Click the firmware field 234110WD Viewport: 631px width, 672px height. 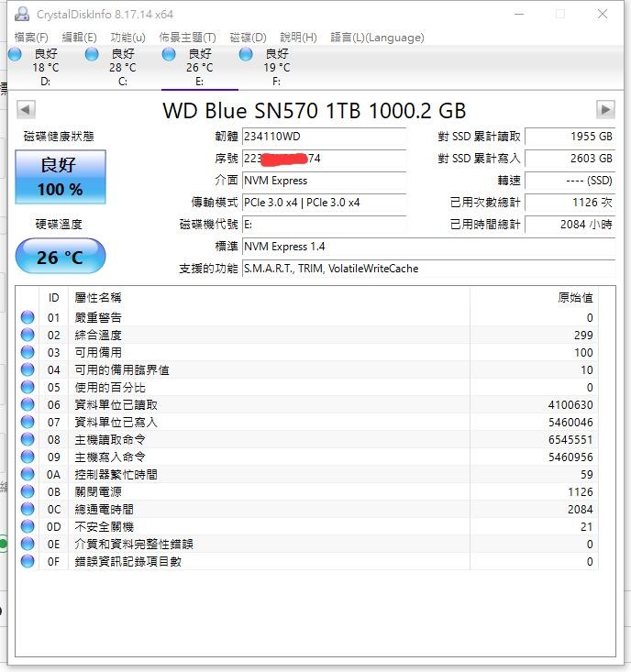pos(324,137)
